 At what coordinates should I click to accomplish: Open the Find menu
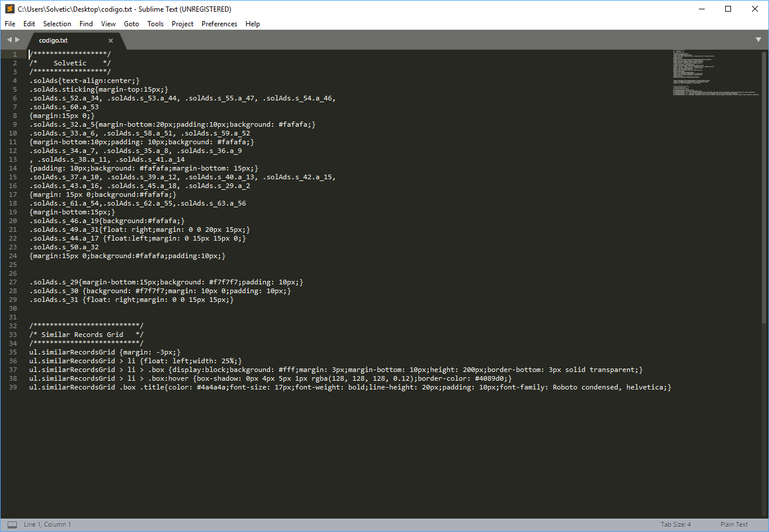(86, 24)
